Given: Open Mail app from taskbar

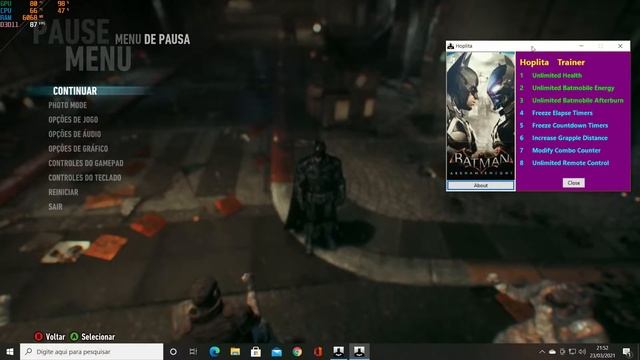Looking at the screenshot, I should pos(277,351).
